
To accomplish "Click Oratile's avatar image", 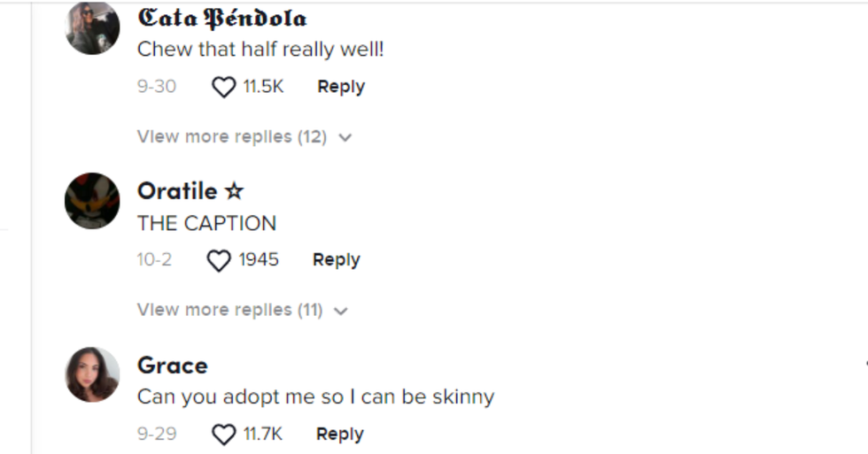I will click(x=92, y=201).
